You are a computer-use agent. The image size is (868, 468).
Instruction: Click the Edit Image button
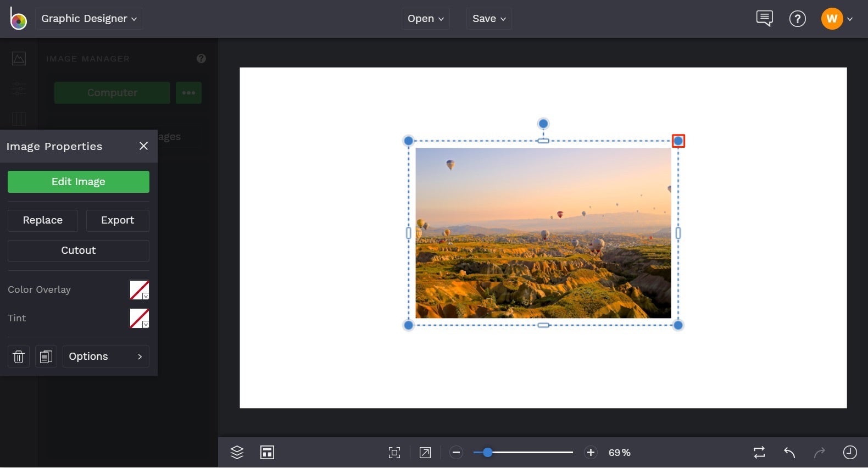[79, 182]
